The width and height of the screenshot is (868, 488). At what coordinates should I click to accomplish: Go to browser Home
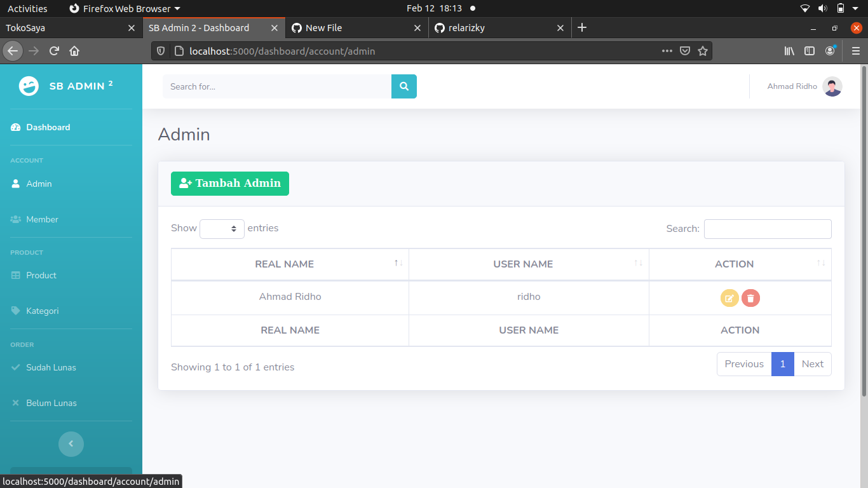click(x=74, y=51)
